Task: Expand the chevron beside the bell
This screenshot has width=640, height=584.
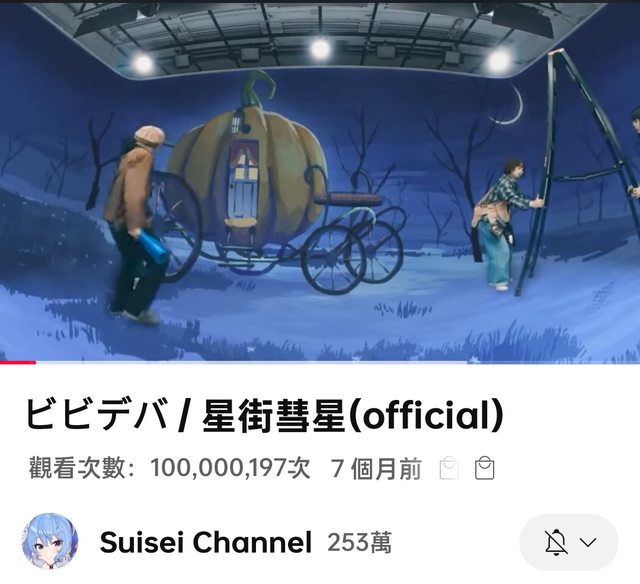Action: click(588, 542)
